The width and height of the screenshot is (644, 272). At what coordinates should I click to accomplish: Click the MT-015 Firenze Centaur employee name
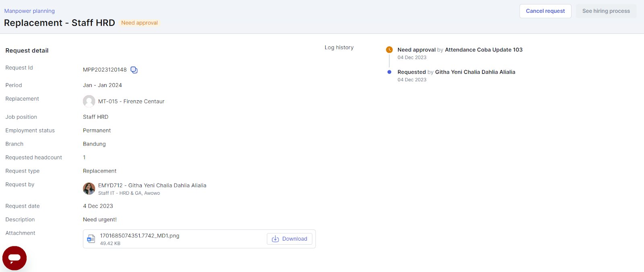point(131,101)
